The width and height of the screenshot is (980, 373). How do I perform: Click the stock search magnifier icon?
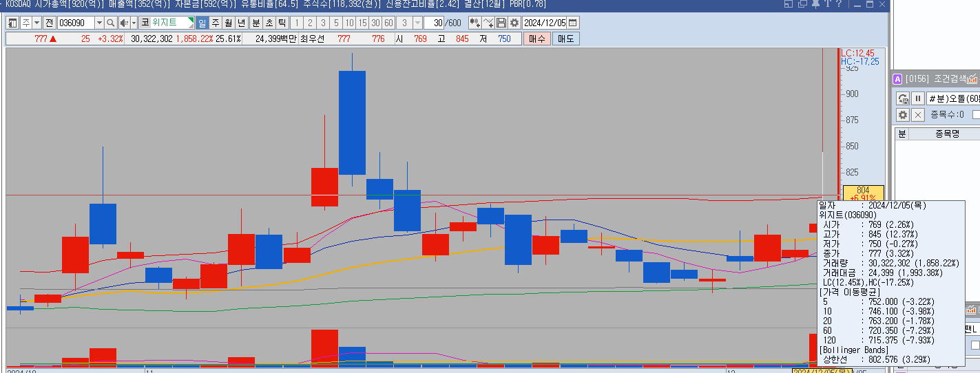tap(111, 23)
